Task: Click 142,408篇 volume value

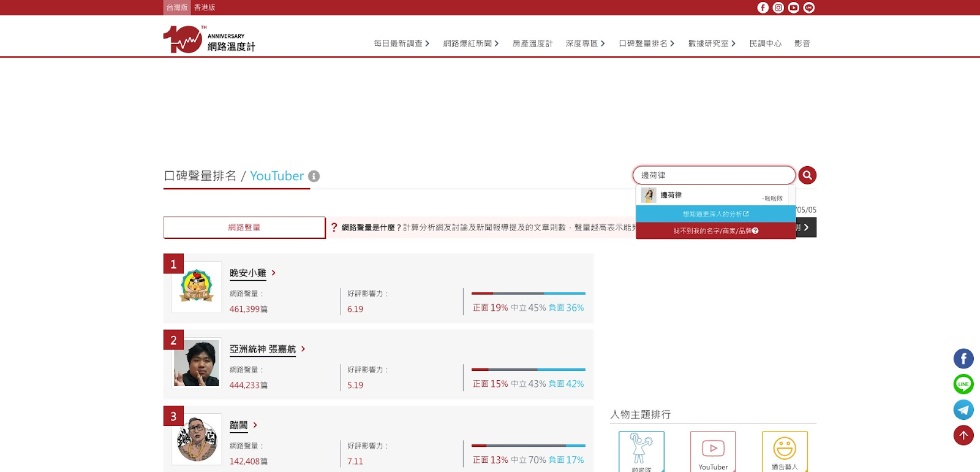Action: coord(249,461)
